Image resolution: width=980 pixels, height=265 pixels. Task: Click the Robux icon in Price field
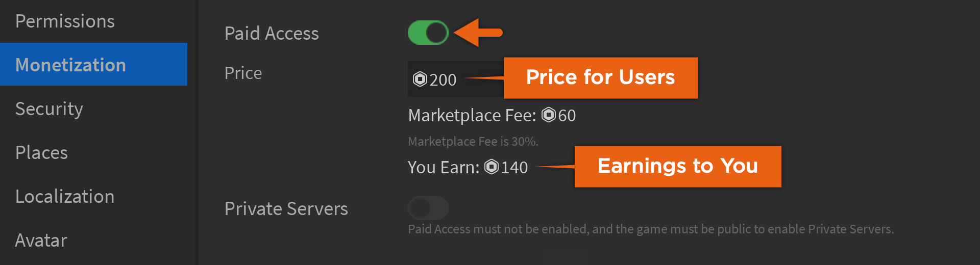[x=420, y=79]
